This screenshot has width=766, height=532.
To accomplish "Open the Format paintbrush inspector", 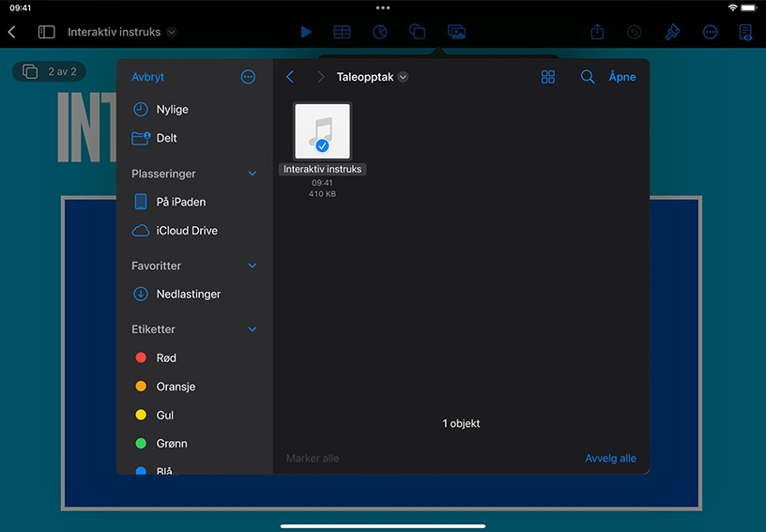I will pos(672,32).
